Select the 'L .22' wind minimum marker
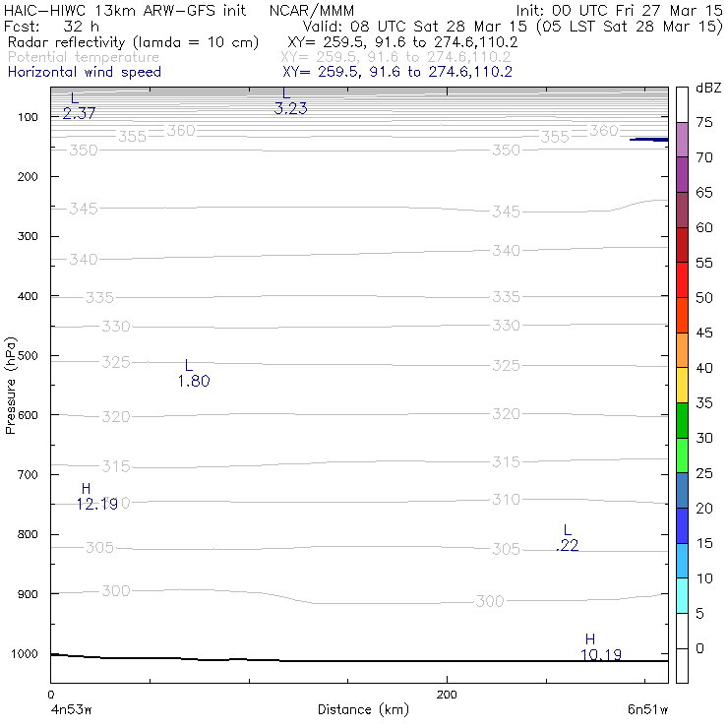Screen dimensions: 728x728 tap(568, 538)
